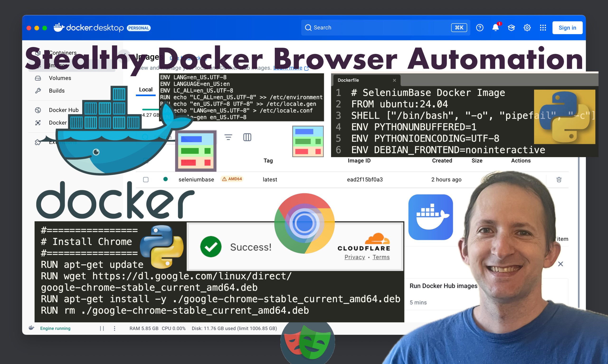Open the help menu question mark icon

(x=480, y=28)
